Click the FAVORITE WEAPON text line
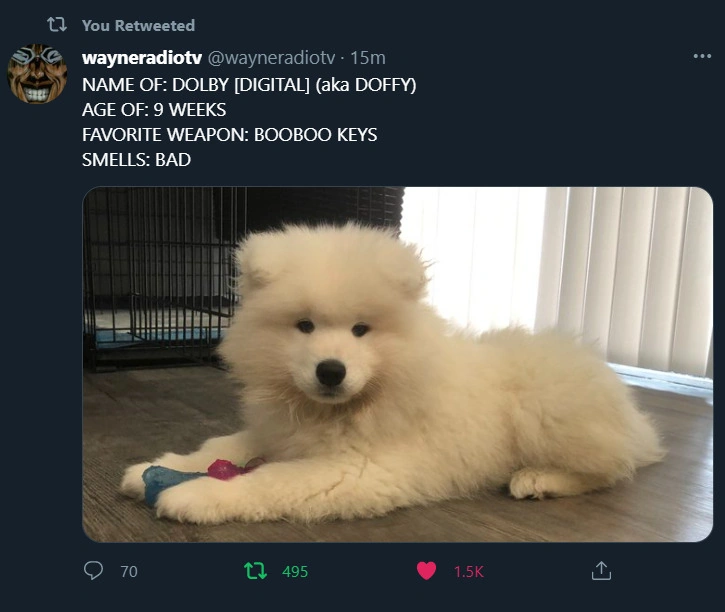This screenshot has width=725, height=612. pyautogui.click(x=229, y=135)
